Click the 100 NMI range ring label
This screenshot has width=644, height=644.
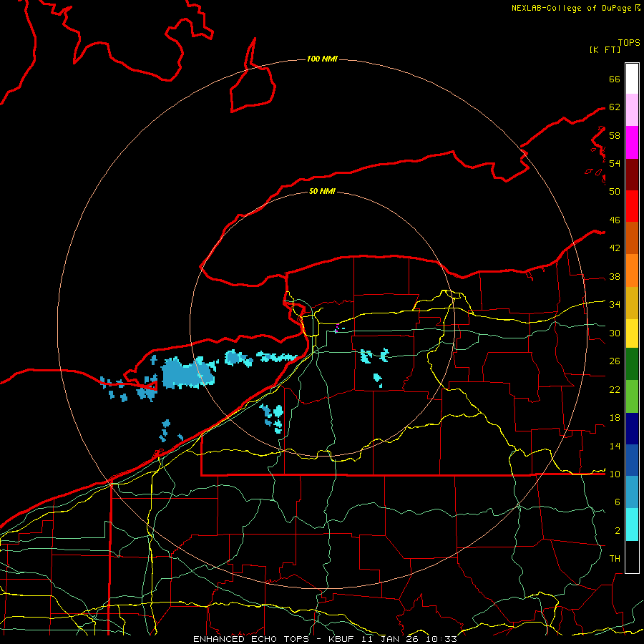pyautogui.click(x=322, y=59)
